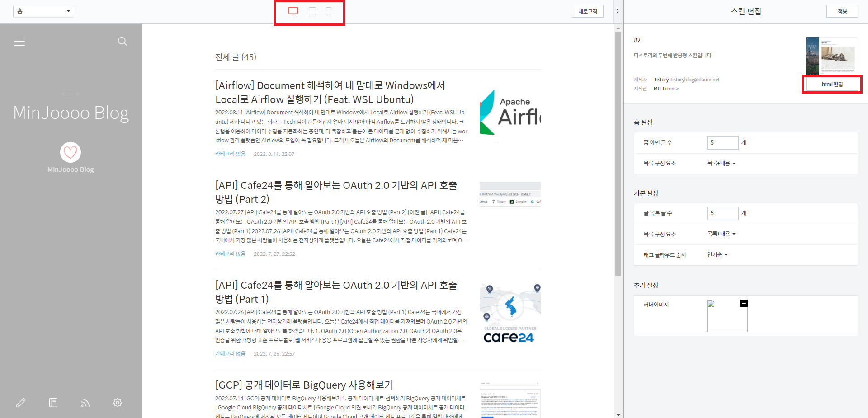Click the Apache Airflow post thumbnail
This screenshot has width=868, height=418.
[510, 112]
